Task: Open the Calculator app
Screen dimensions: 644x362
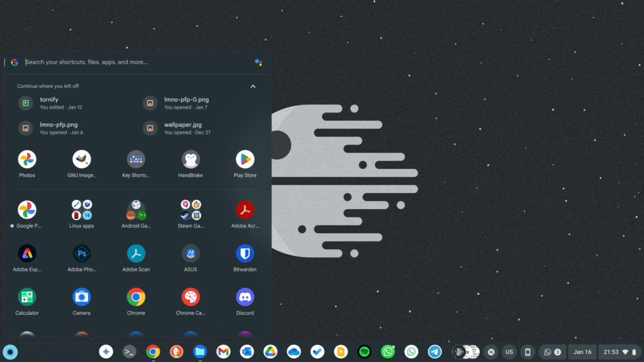Action: (26, 297)
